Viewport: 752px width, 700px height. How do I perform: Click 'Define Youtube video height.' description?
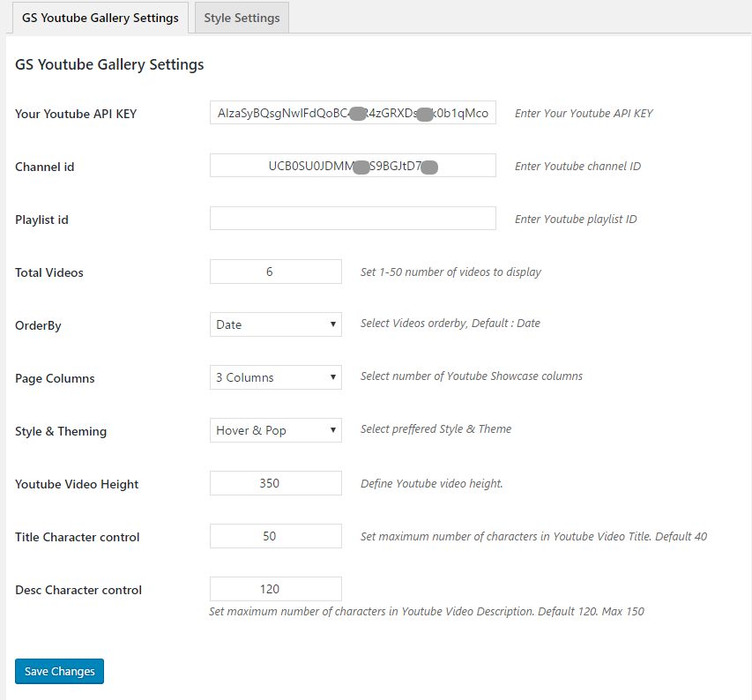click(432, 483)
